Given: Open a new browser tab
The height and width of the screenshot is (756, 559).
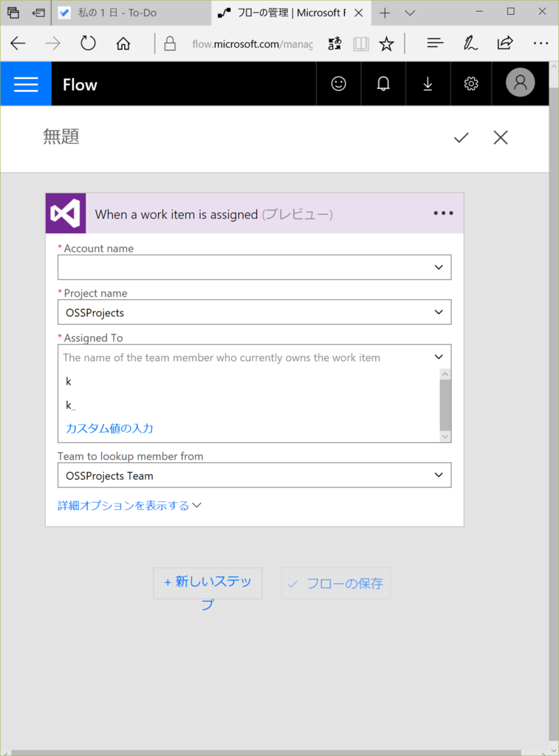Looking at the screenshot, I should click(385, 13).
